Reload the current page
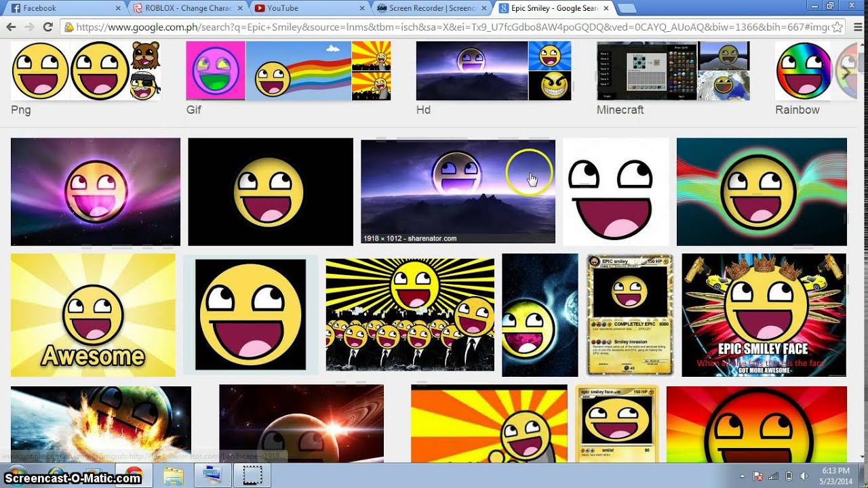 47,27
